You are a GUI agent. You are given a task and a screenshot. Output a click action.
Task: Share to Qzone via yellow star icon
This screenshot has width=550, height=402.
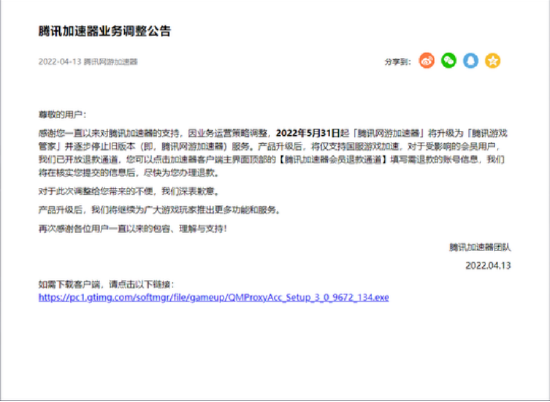point(493,61)
